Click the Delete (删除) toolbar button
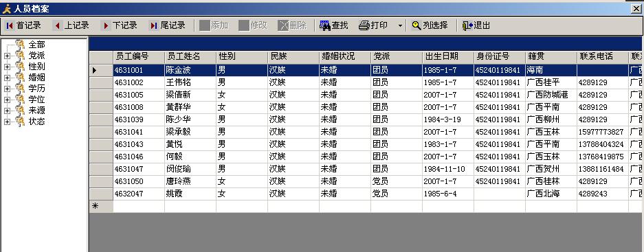The width and height of the screenshot is (644, 252). (292, 25)
